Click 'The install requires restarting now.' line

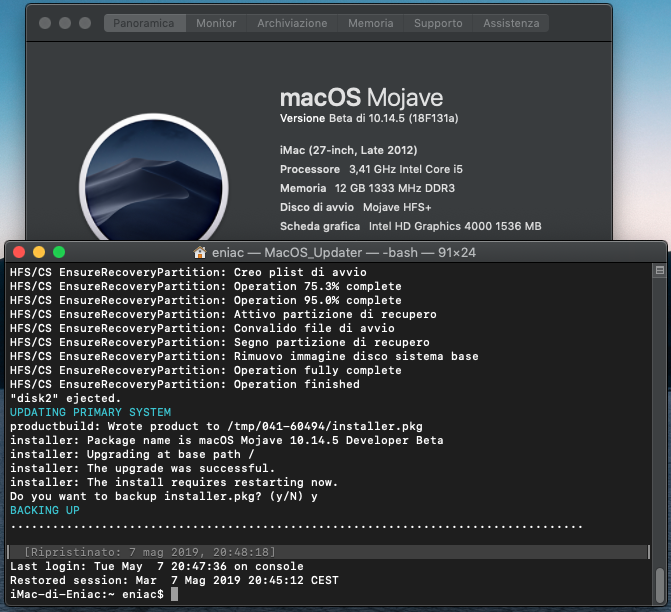[x=174, y=482]
